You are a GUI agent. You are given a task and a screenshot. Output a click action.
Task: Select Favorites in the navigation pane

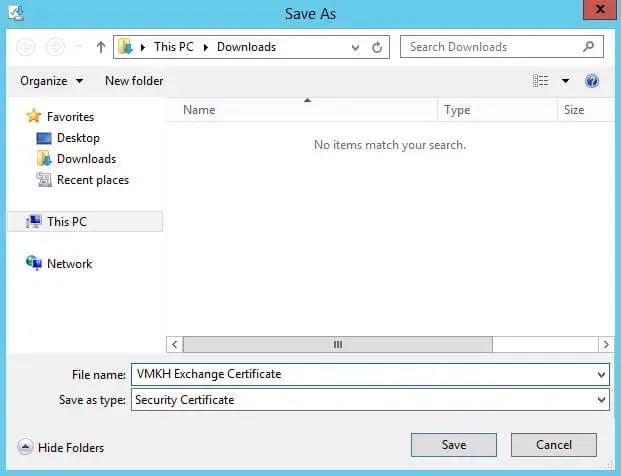click(70, 117)
